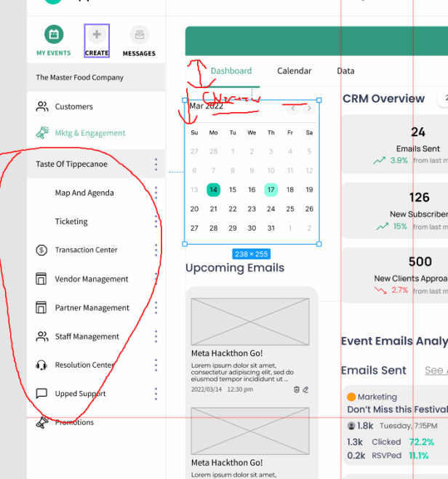Image resolution: width=448 pixels, height=479 pixels.
Task: Click the Don't Miss this Festival title
Action: click(x=397, y=409)
